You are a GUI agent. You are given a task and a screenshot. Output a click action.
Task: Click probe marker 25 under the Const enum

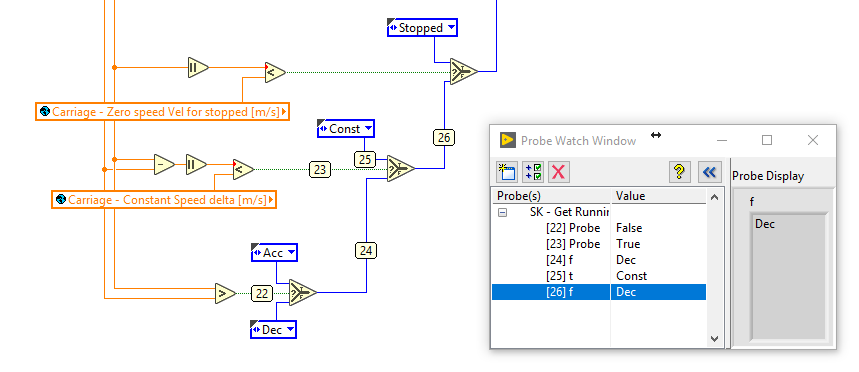pyautogui.click(x=365, y=159)
